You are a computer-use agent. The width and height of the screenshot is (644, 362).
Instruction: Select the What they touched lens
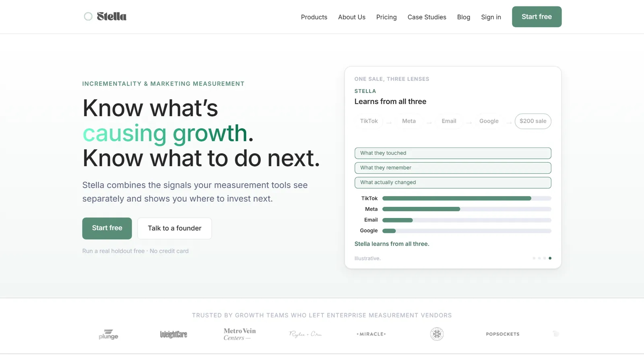click(x=453, y=153)
